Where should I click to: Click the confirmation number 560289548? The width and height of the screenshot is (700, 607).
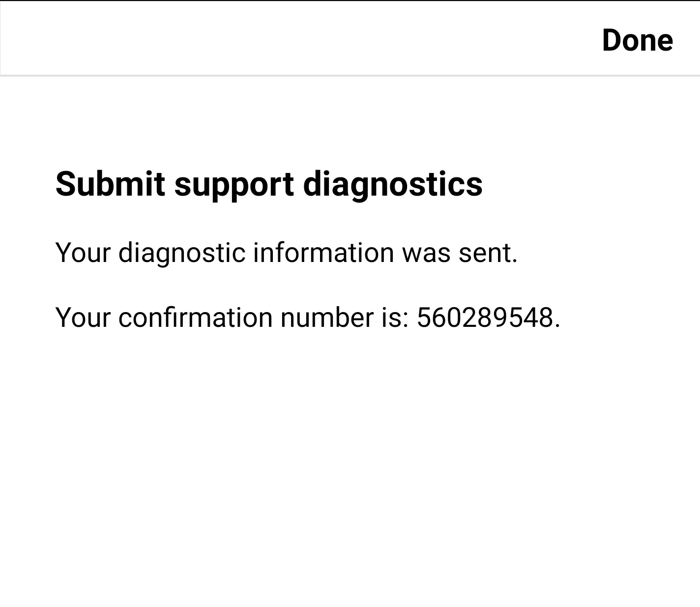click(488, 318)
